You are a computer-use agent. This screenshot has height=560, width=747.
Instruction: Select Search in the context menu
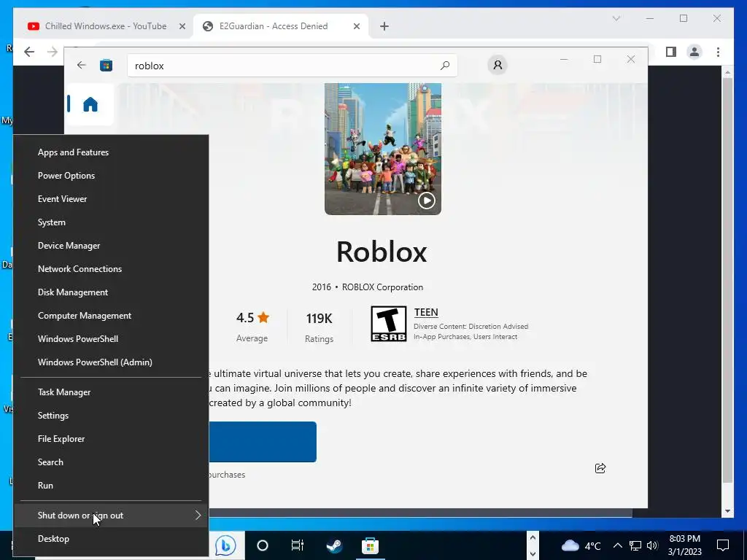111,462
